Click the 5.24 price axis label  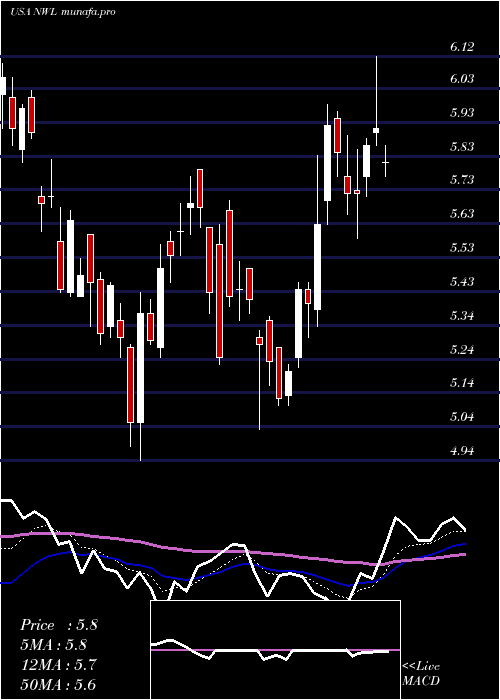[x=462, y=349]
